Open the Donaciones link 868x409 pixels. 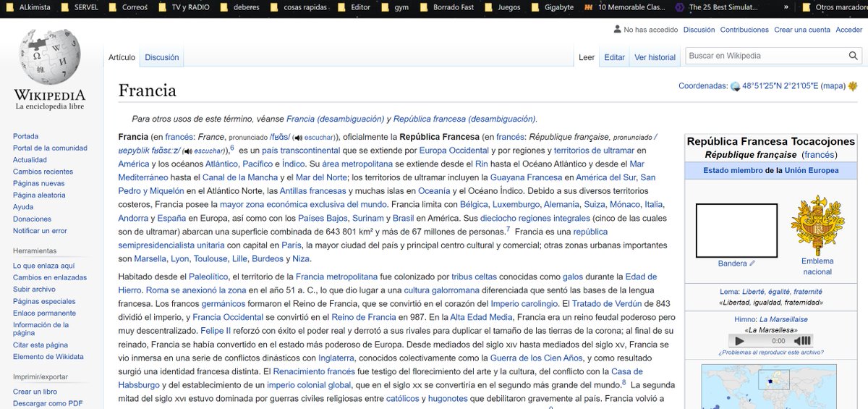(32, 219)
